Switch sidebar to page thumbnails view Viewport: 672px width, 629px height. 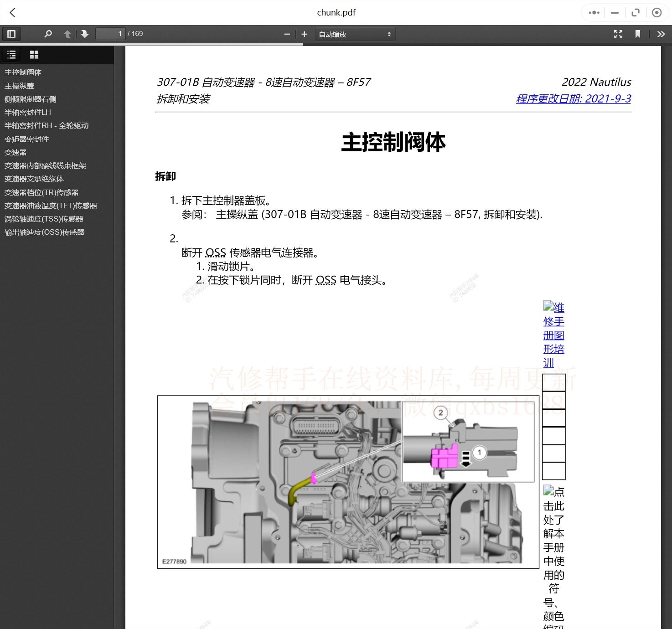34,55
